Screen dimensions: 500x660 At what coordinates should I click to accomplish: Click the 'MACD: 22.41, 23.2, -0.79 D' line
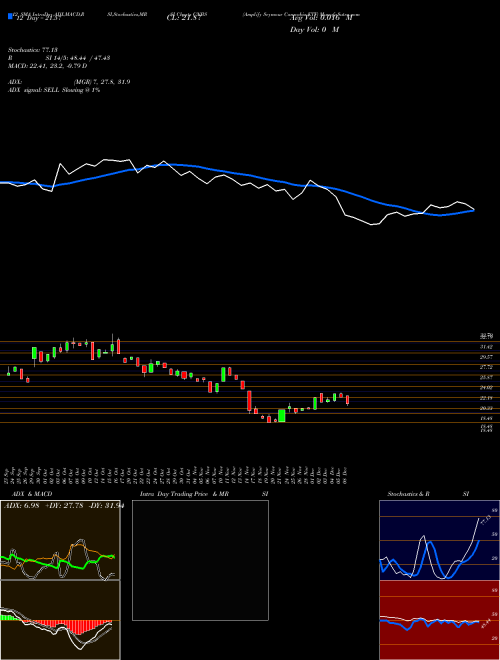tap(48, 66)
